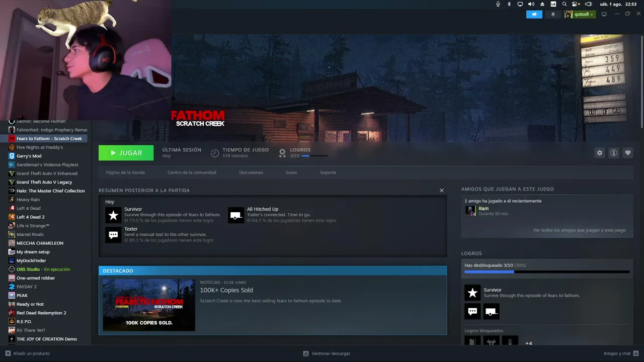This screenshot has height=362, width=644.
Task: Show the +4 more locked achievements
Action: (x=528, y=343)
